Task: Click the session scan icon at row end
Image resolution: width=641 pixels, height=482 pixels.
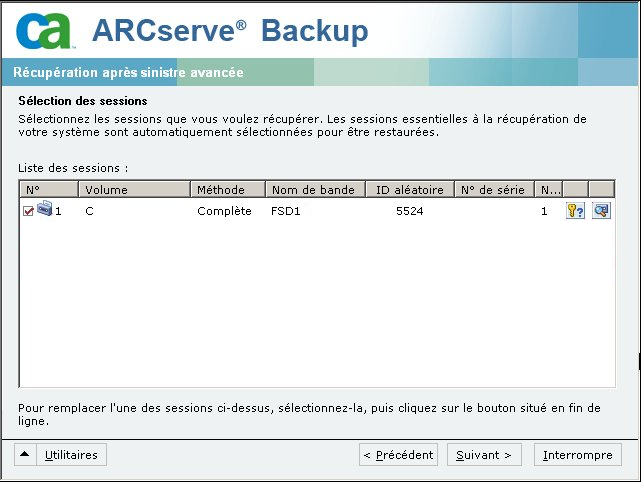Action: click(601, 211)
